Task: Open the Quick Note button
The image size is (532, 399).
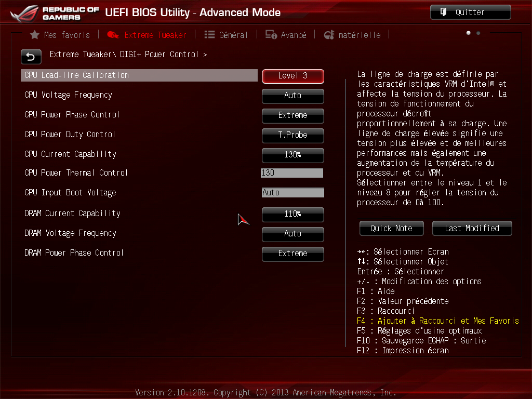Action: point(392,229)
